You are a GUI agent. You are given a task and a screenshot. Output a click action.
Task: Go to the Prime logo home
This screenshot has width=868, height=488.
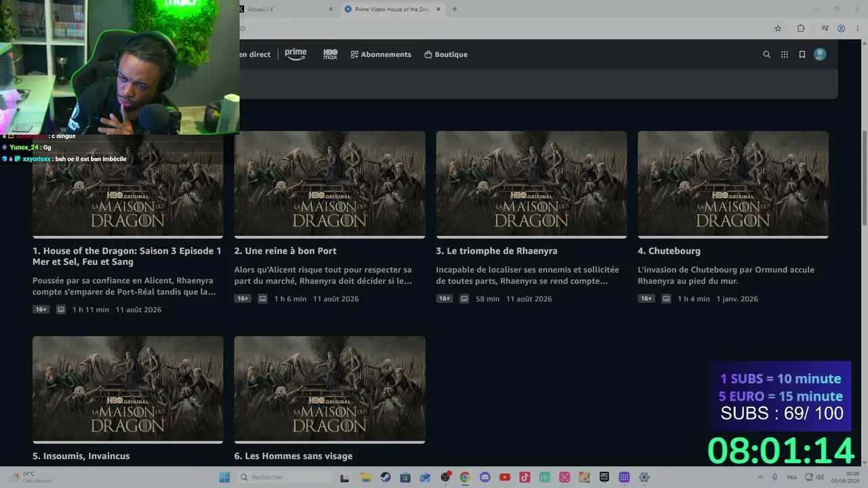296,54
